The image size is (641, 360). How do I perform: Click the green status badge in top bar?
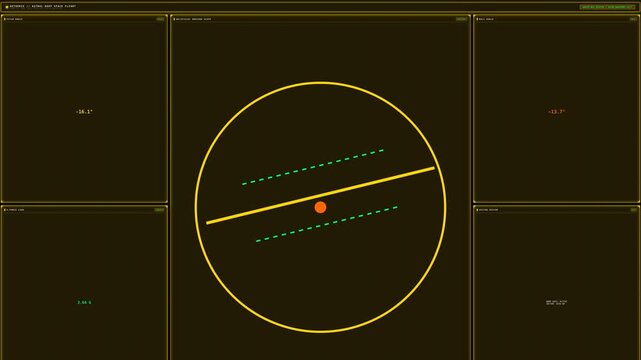click(607, 7)
